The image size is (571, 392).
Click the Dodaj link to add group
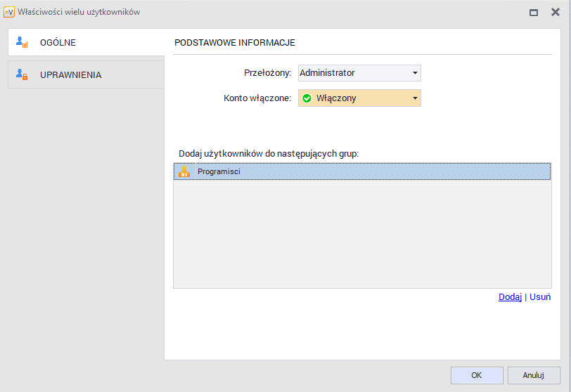click(510, 297)
